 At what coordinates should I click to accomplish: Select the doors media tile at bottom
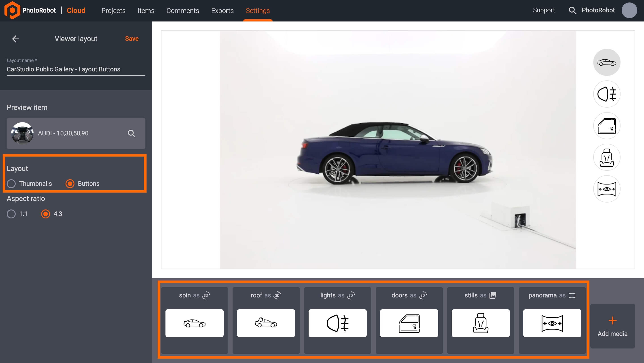[x=409, y=323]
